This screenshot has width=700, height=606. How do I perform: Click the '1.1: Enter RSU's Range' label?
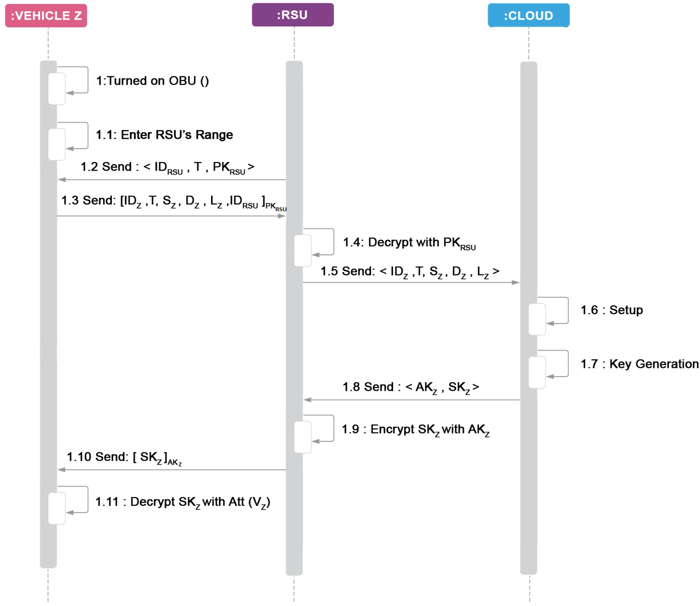pos(164,134)
